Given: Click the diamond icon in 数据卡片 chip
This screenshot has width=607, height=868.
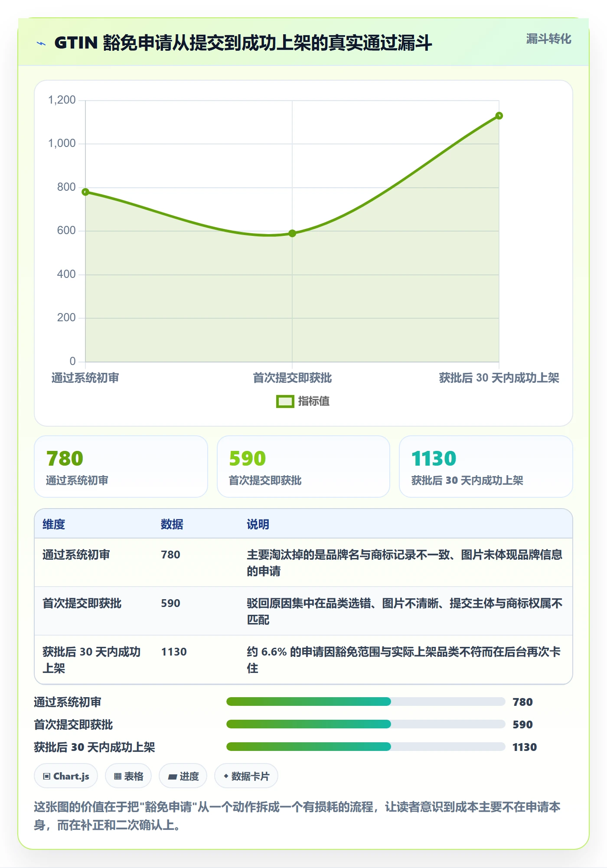Looking at the screenshot, I should pos(226,776).
